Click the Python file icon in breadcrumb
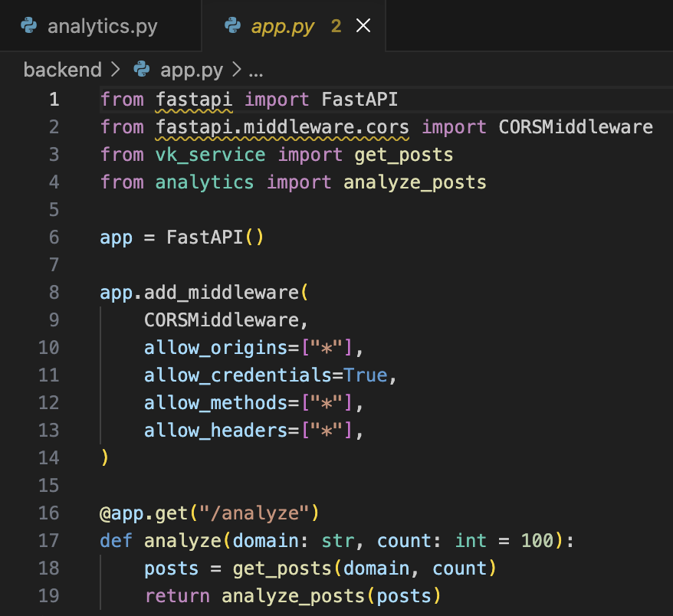This screenshot has width=673, height=616. 142,70
